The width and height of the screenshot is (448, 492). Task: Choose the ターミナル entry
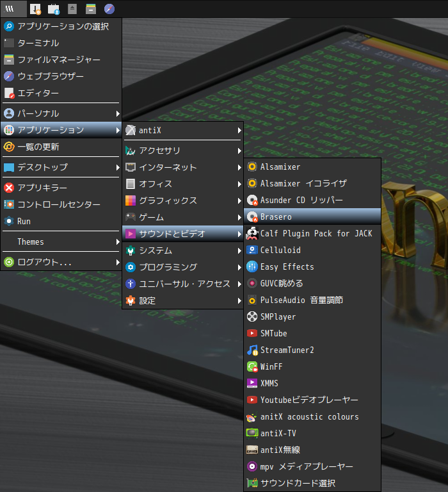(x=61, y=43)
